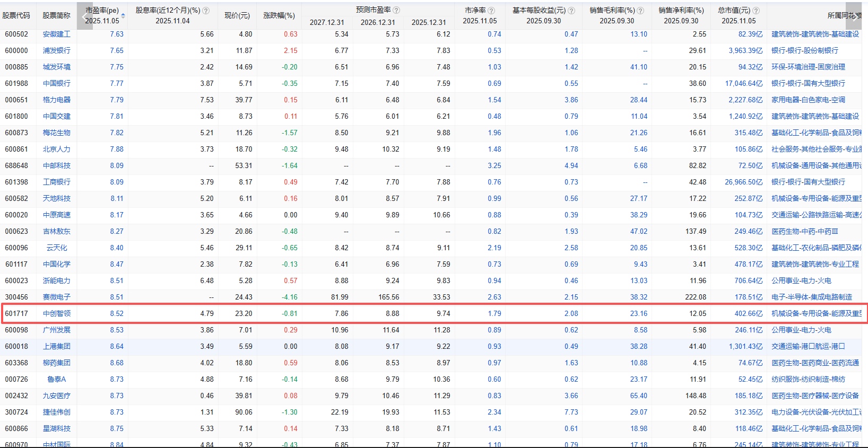Open the 云天化 stock link
The height and width of the screenshot is (448, 868).
pyautogui.click(x=57, y=248)
